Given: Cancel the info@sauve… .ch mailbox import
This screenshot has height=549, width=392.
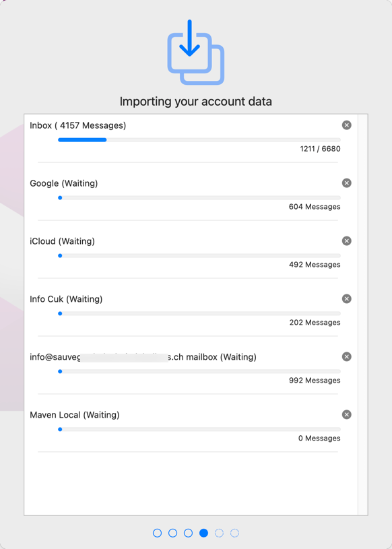Looking at the screenshot, I should (346, 356).
